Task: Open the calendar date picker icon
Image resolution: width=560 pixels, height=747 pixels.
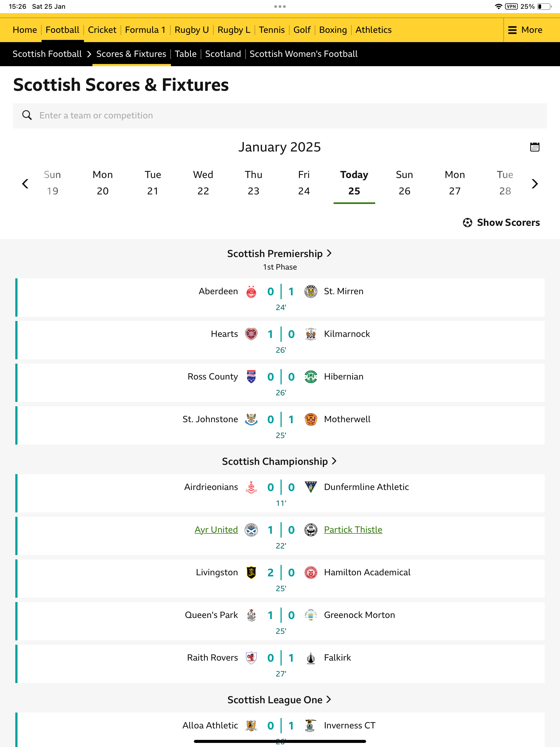Action: click(534, 147)
